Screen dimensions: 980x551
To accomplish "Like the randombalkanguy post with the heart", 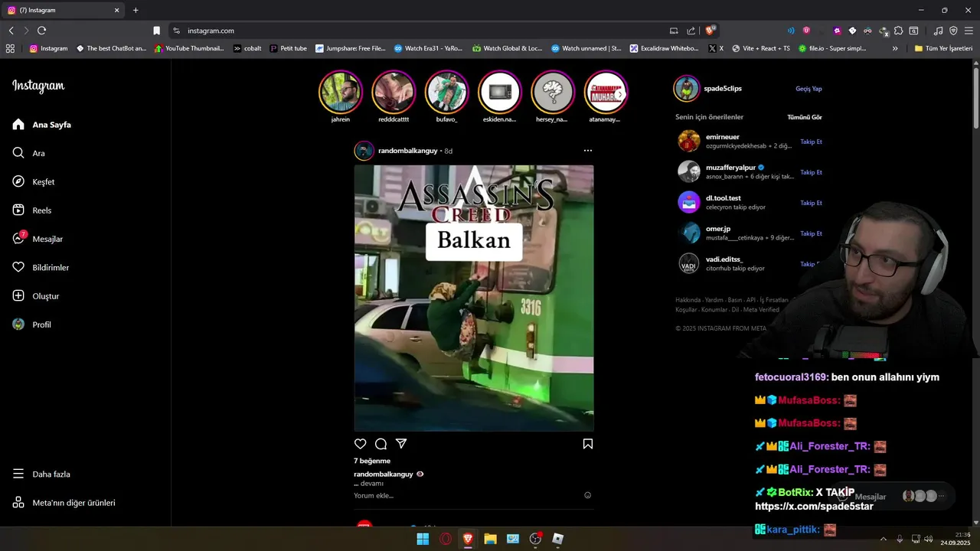I will coord(361,444).
